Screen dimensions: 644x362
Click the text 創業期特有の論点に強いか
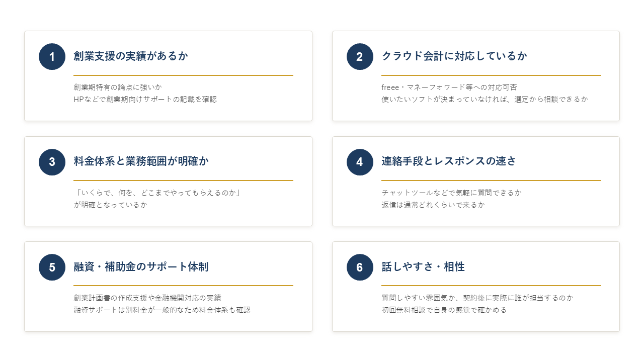coord(118,87)
